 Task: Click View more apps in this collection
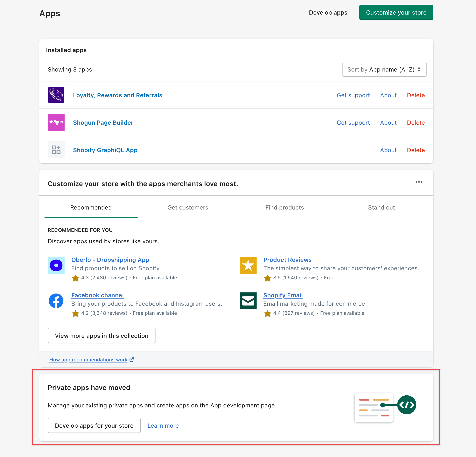click(101, 336)
